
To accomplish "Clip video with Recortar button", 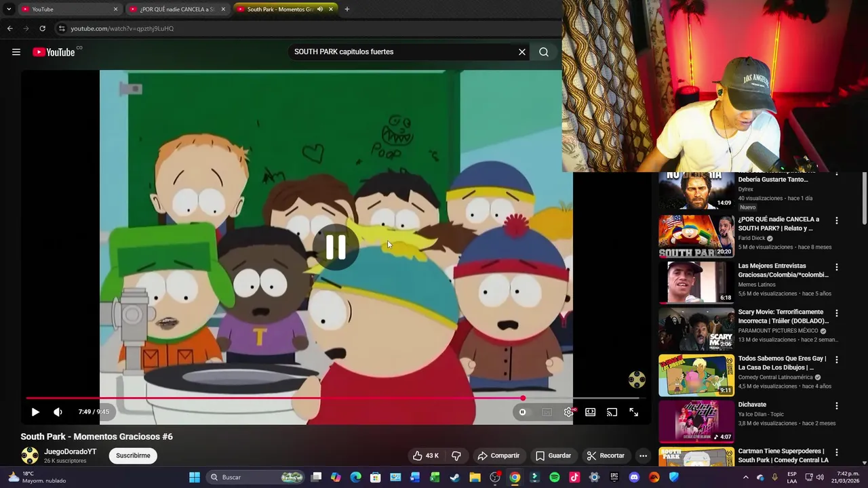I will coord(606,455).
